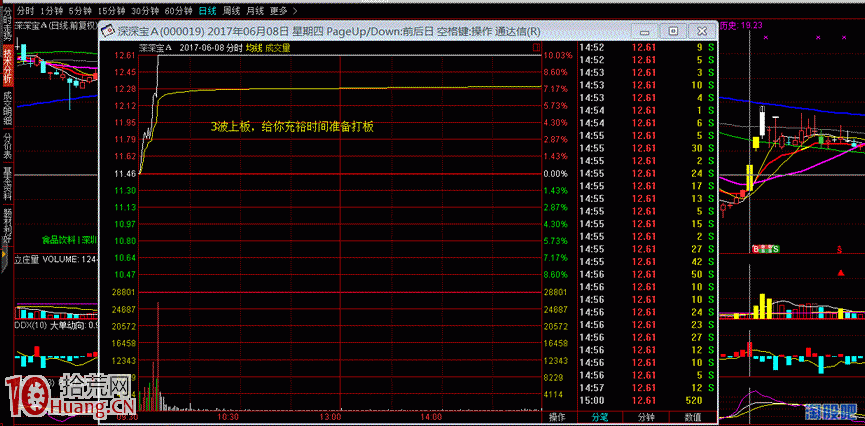Click the 10.03% limit-up axis label
This screenshot has width=865, height=426.
556,56
